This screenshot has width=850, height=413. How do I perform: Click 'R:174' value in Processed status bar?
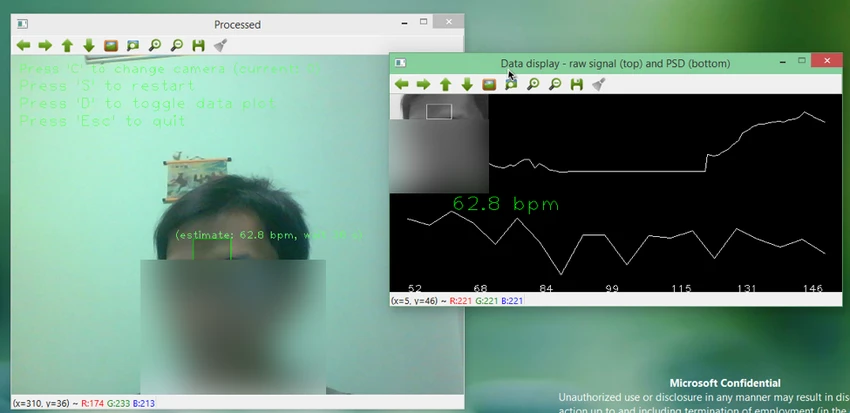[x=92, y=403]
